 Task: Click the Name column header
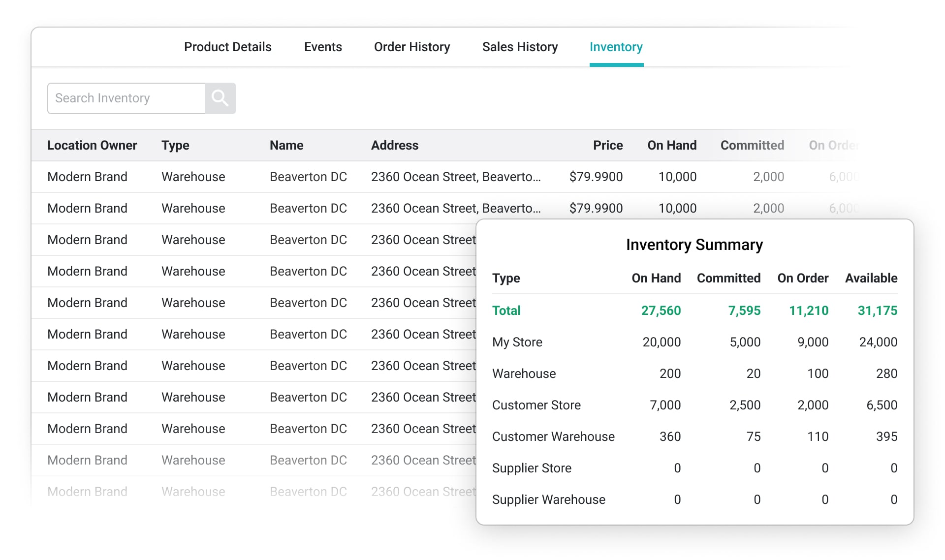click(286, 145)
